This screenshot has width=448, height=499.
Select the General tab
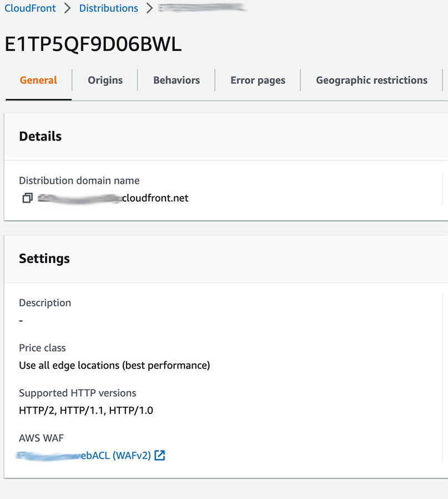(x=38, y=80)
